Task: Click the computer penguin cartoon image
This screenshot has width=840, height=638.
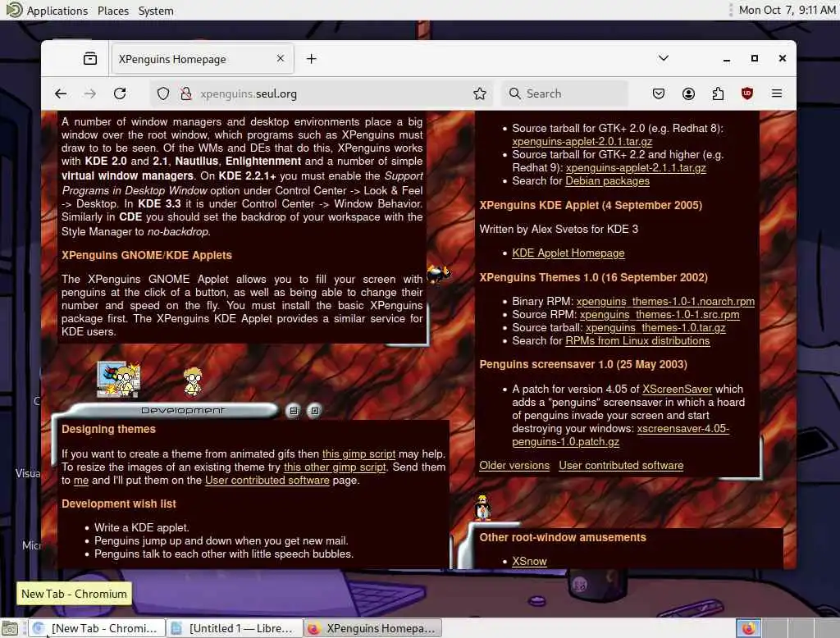Action: [x=118, y=379]
